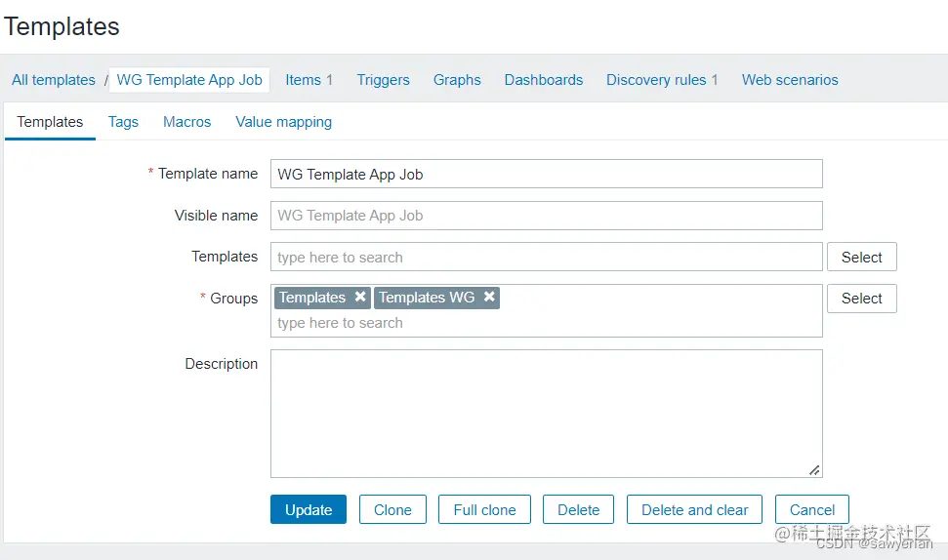
Task: Open the Dashboards section
Action: 544,80
